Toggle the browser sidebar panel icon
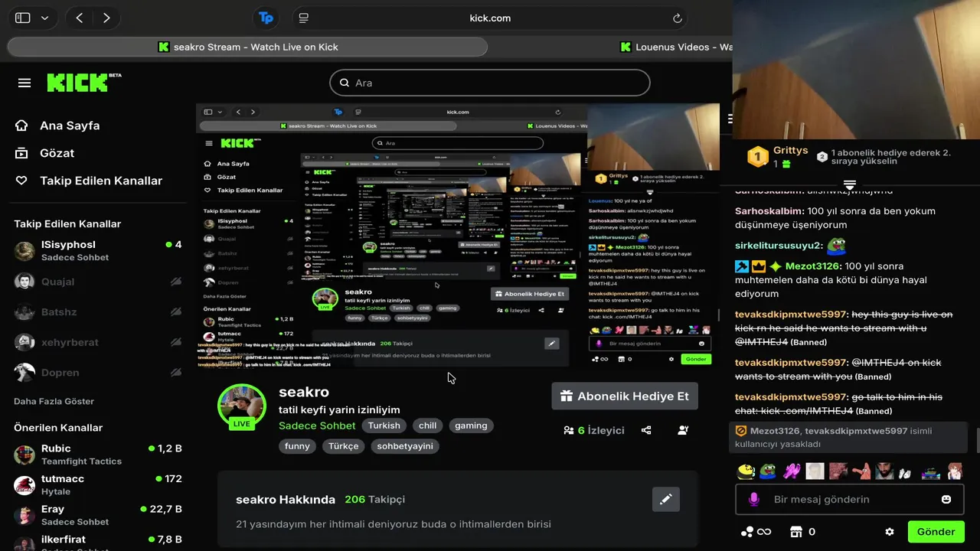Image resolution: width=980 pixels, height=551 pixels. [23, 18]
